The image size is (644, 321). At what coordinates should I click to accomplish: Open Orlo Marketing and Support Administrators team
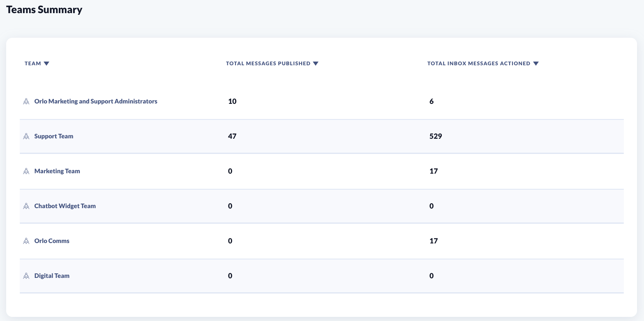pyautogui.click(x=96, y=101)
